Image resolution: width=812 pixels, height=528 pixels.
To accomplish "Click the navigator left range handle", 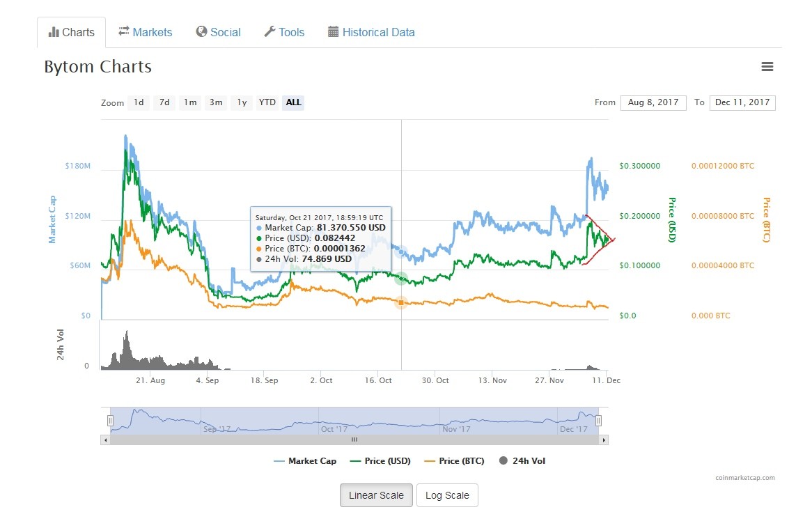I will pos(110,421).
